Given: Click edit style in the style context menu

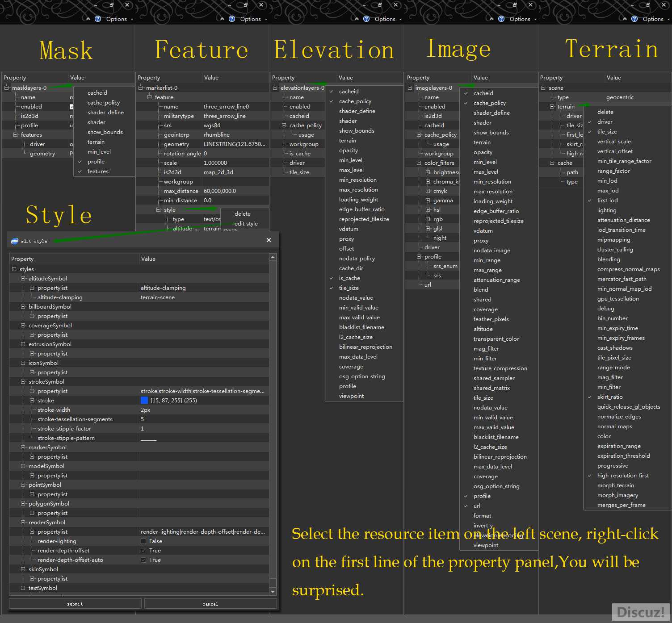Looking at the screenshot, I should 245,224.
